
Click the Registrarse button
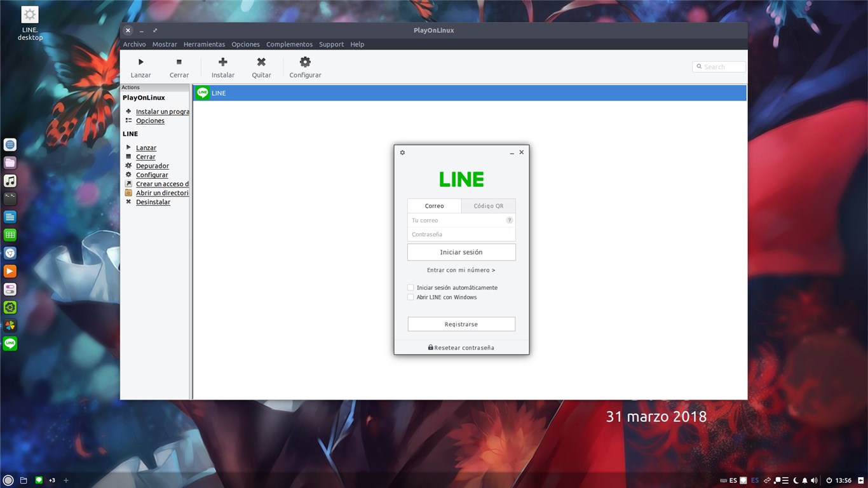(461, 324)
